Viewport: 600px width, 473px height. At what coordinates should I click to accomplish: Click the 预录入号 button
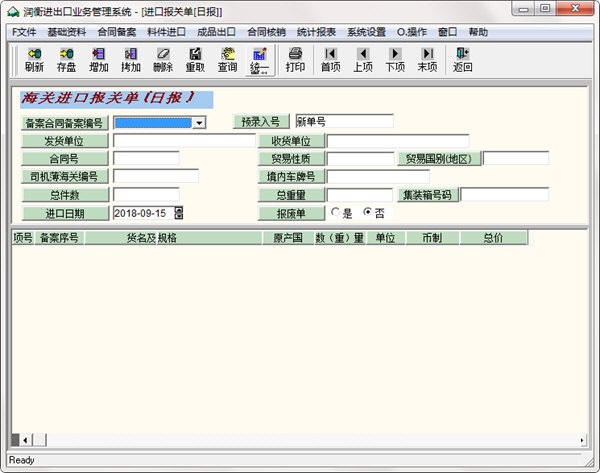pos(261,122)
